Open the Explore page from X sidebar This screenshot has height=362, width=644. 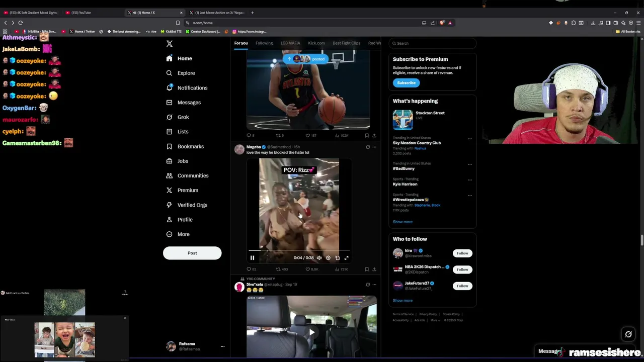click(181, 73)
